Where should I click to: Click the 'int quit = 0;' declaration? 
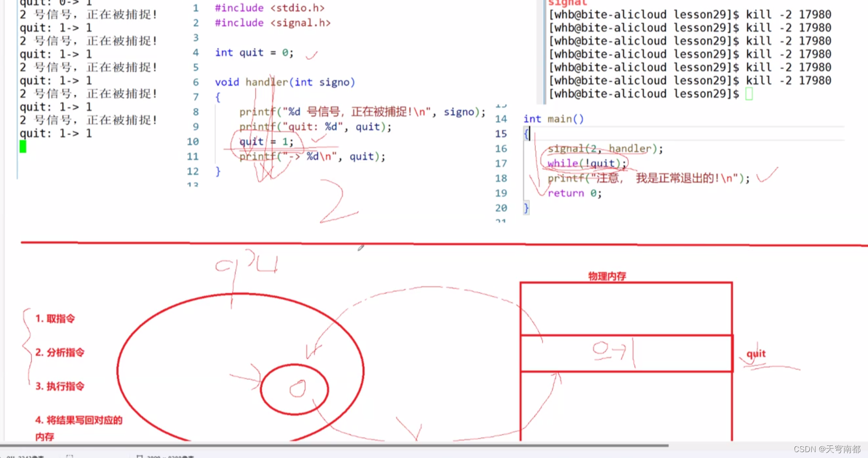[x=254, y=52]
